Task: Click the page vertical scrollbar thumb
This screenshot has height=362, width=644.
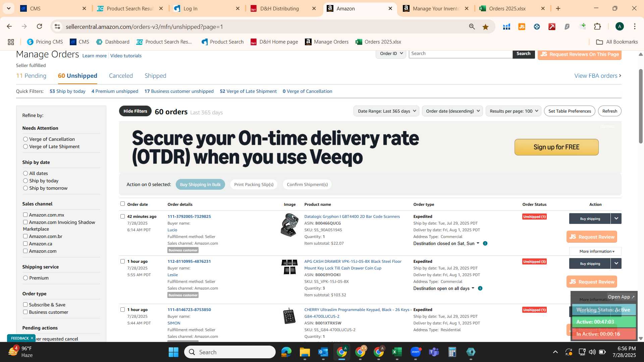Action: coord(641,106)
